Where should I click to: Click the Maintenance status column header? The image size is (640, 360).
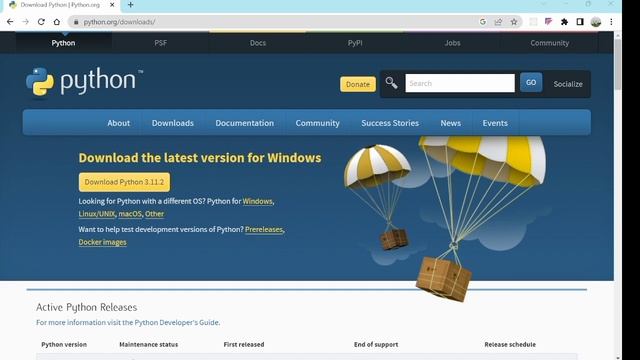tap(149, 344)
